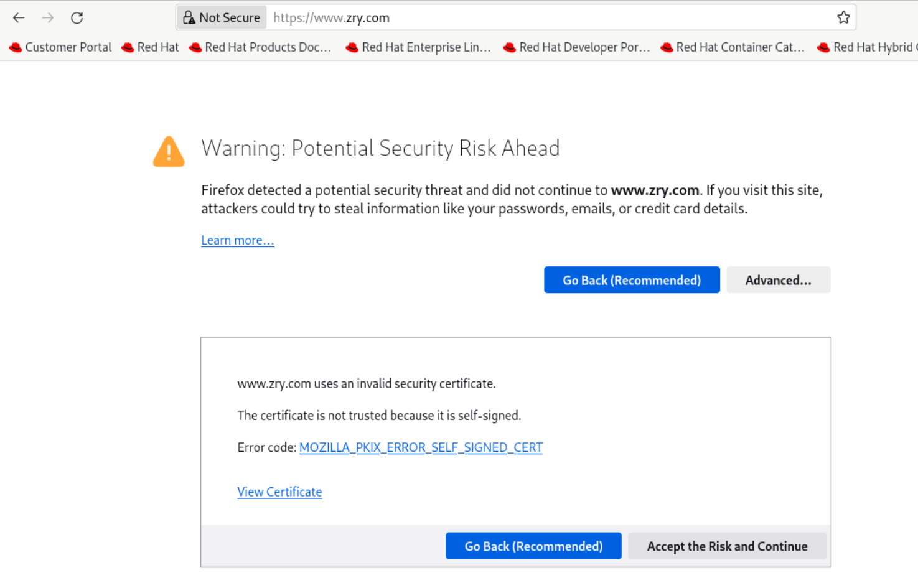Open Red Hat Hybrid bookmark
The width and height of the screenshot is (918, 588).
click(868, 47)
